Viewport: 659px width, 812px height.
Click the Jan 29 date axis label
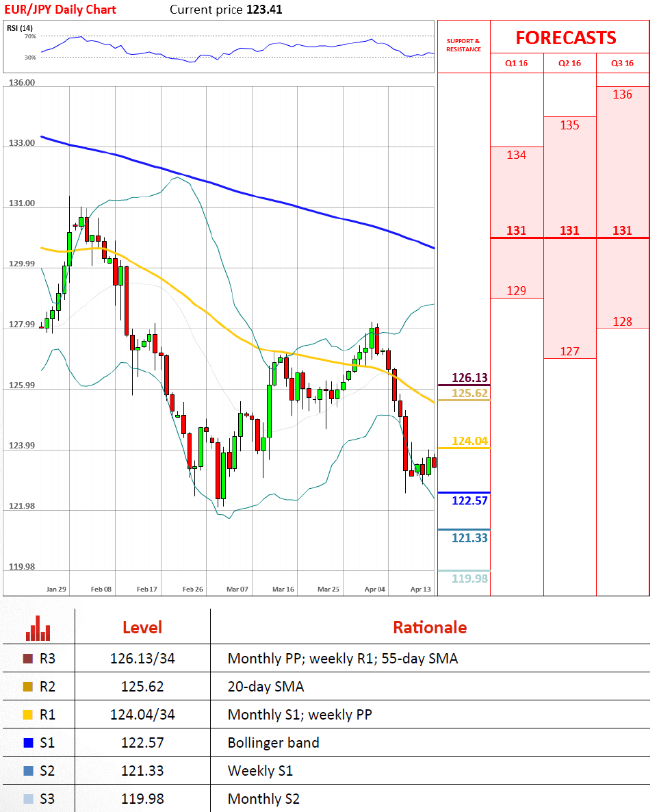[x=56, y=589]
